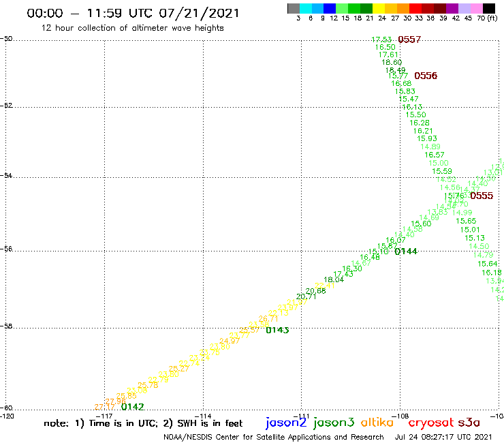Image resolution: width=504 pixels, height=443 pixels.
Task: Click the wave height value 18.04
Action: pos(334,280)
